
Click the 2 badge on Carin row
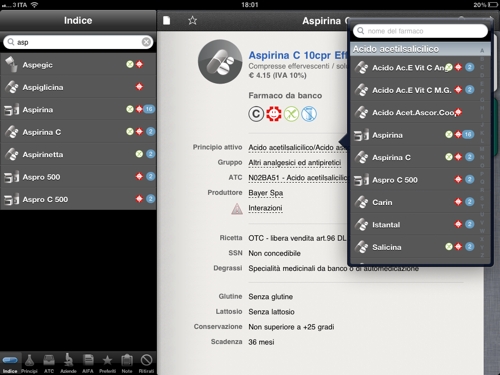(x=469, y=202)
